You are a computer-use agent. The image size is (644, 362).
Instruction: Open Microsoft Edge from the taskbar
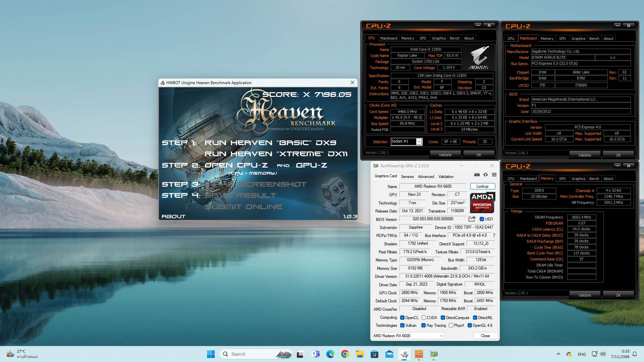(330, 354)
